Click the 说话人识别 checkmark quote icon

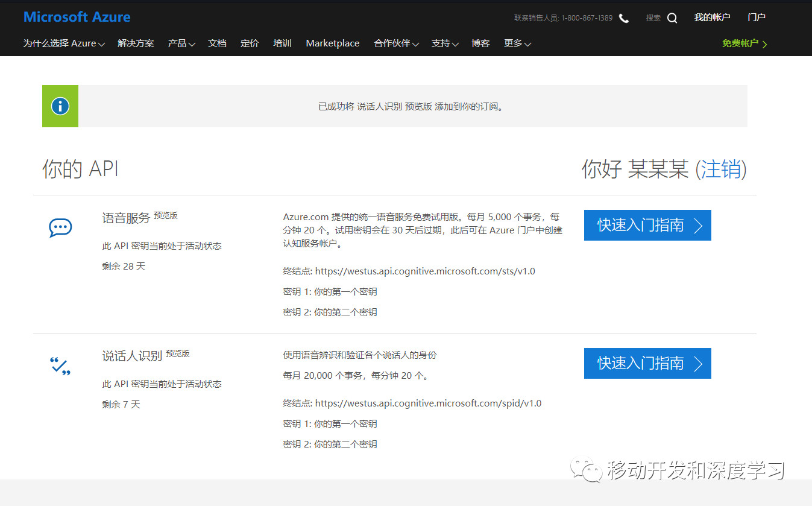click(x=60, y=365)
